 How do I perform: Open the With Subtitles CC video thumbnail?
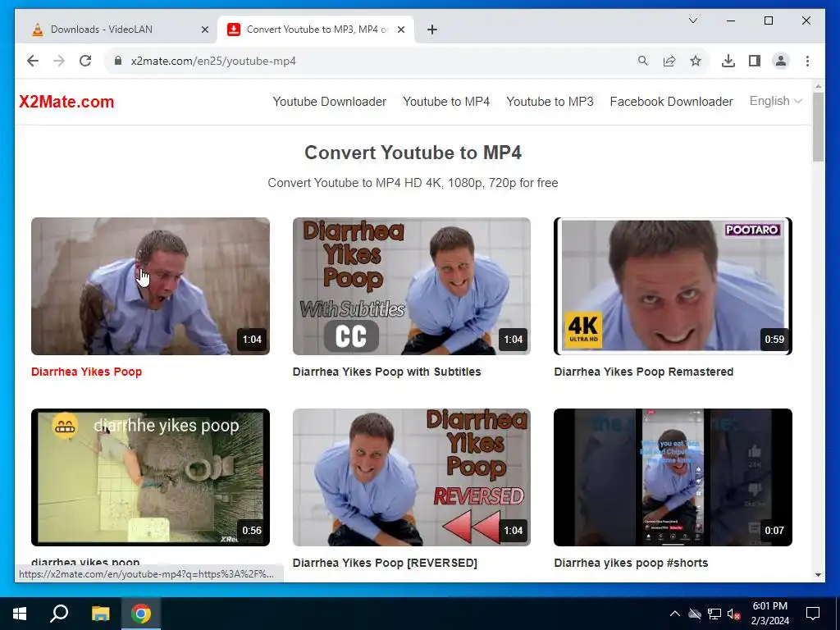pos(412,286)
